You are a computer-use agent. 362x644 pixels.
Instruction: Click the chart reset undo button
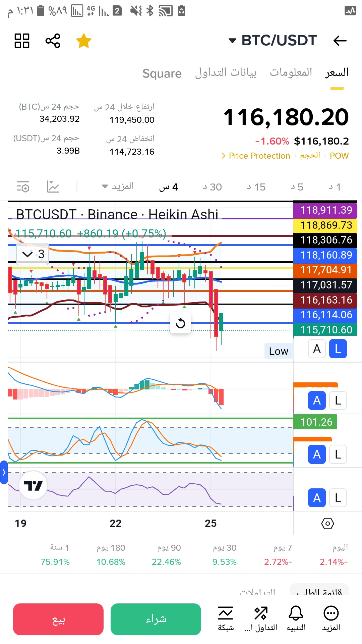click(181, 323)
